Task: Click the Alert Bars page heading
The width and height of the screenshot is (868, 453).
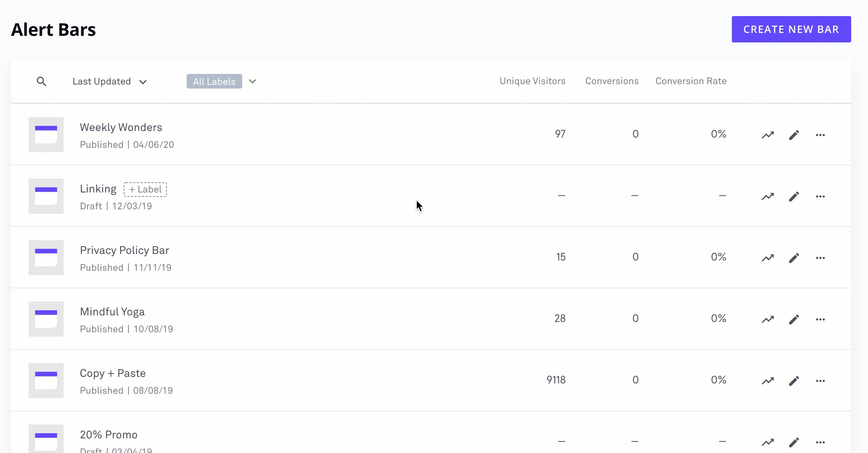Action: (x=53, y=30)
